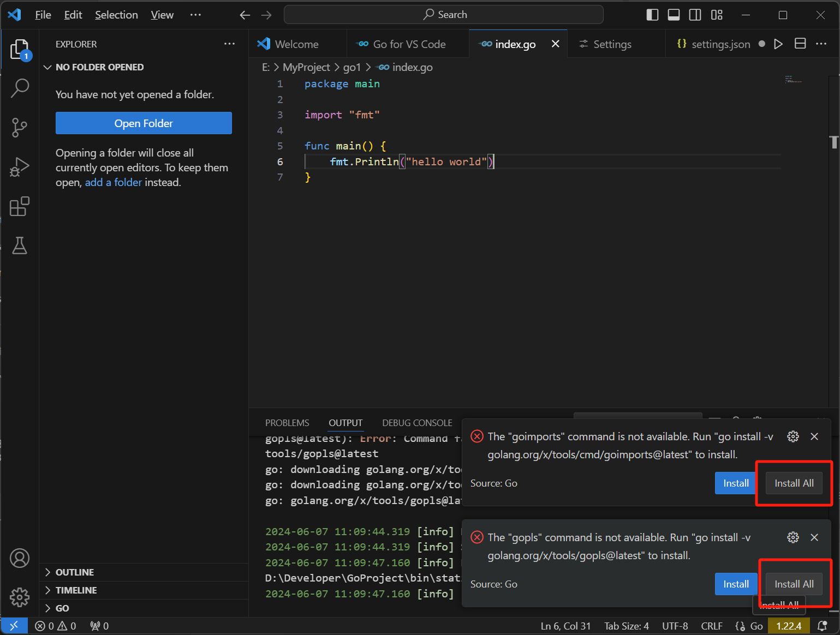Open the Accounts menu icon
Viewport: 840px width, 635px height.
20,558
